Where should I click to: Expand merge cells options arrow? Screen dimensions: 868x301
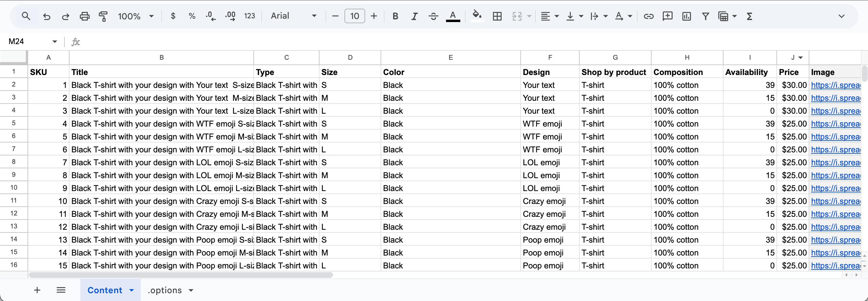(529, 16)
